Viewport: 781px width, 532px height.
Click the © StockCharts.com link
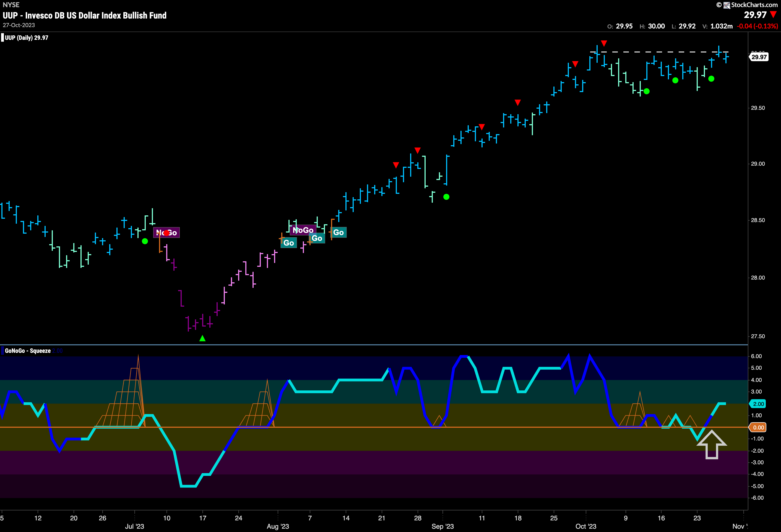747,5
